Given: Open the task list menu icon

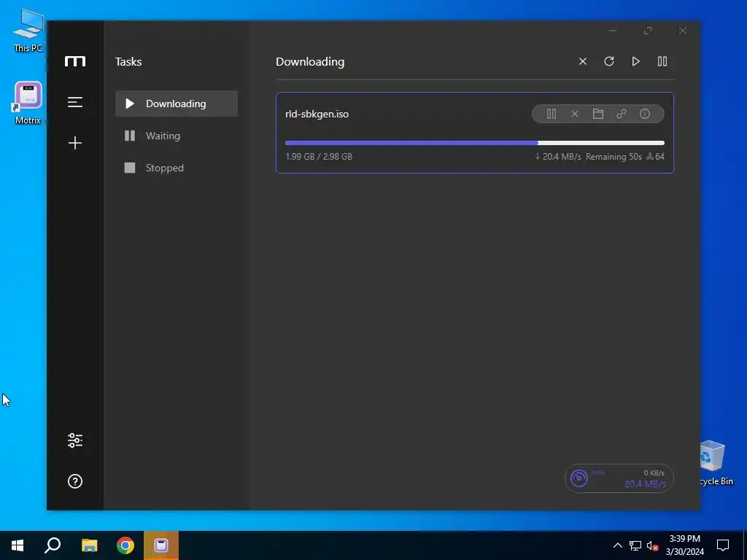Looking at the screenshot, I should point(75,102).
